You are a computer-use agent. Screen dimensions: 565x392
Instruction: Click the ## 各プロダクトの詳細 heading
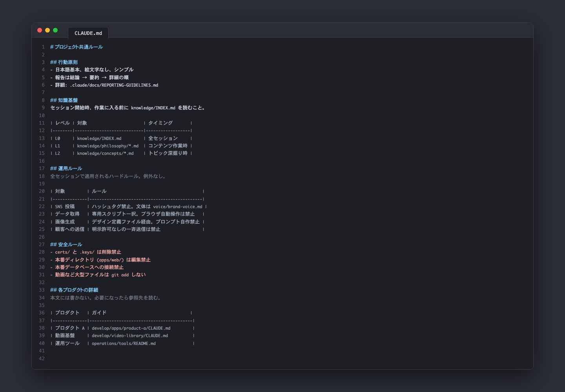tap(74, 290)
